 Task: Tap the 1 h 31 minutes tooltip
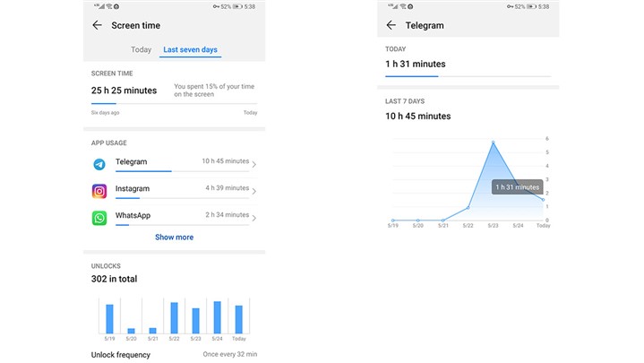tap(518, 187)
